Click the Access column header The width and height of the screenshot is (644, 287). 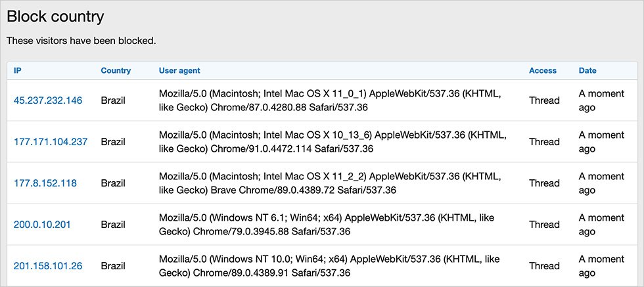pyautogui.click(x=542, y=71)
